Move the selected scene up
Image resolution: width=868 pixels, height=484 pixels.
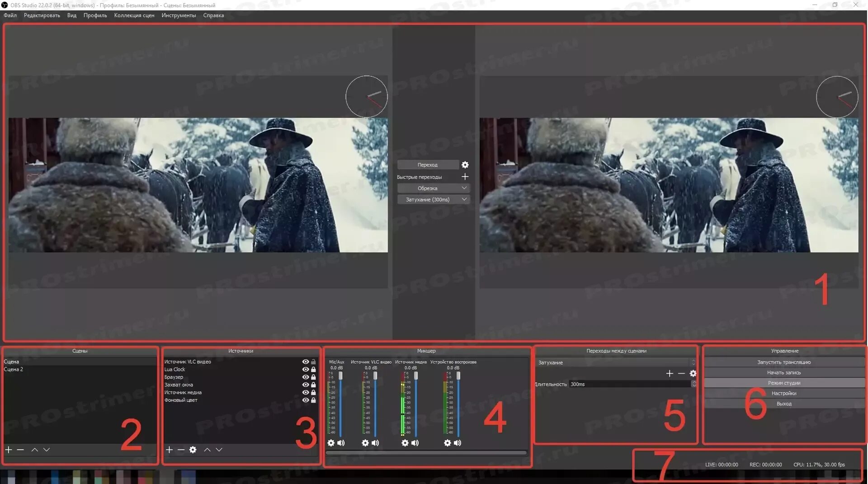tap(35, 450)
